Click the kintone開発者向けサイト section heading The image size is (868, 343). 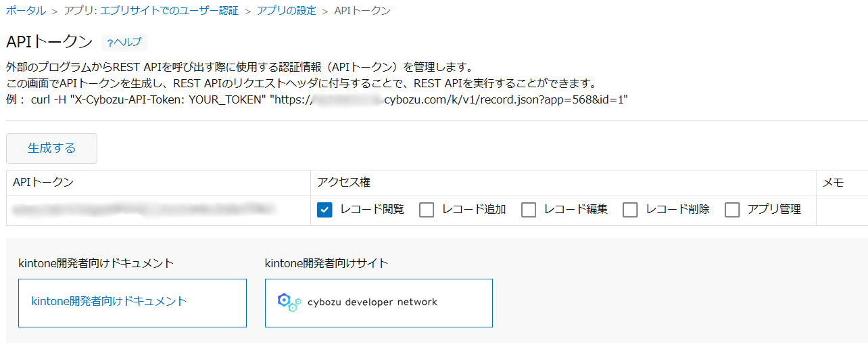(x=327, y=263)
